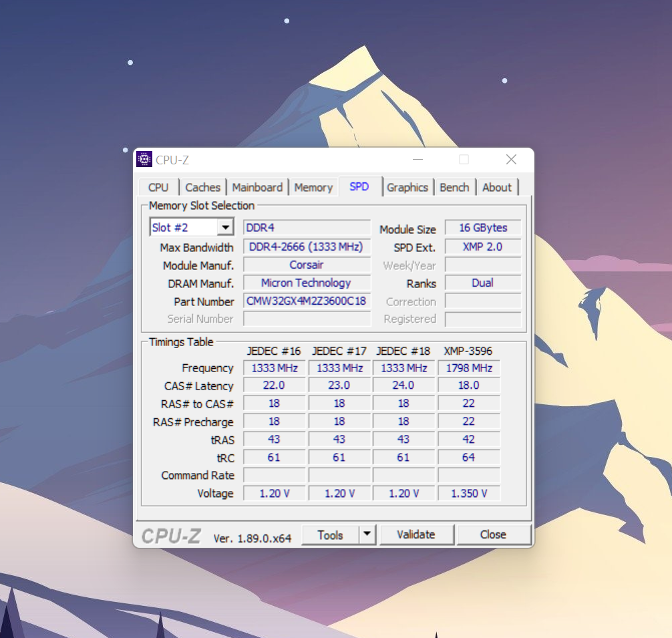This screenshot has height=638, width=672.
Task: Open the Tools dropdown arrow
Action: pos(367,534)
